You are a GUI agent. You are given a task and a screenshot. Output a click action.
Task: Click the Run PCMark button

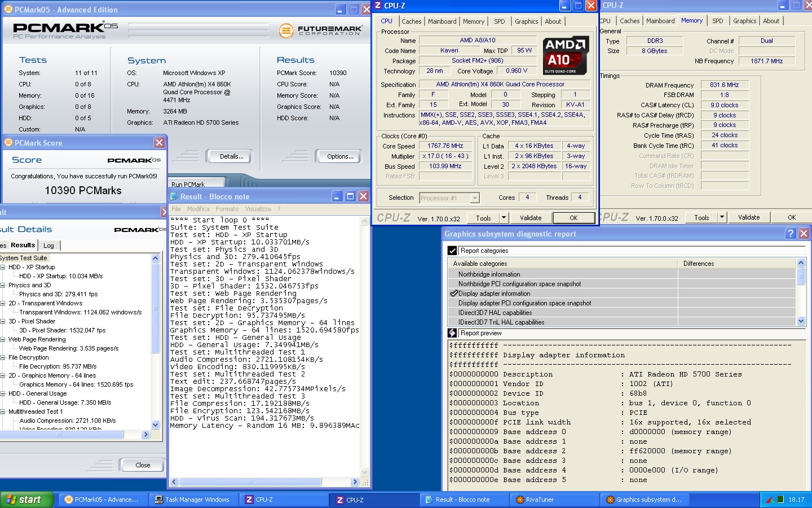coord(197,183)
